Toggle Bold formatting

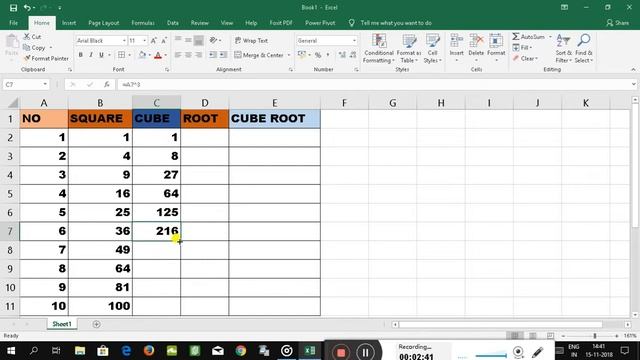pos(80,55)
